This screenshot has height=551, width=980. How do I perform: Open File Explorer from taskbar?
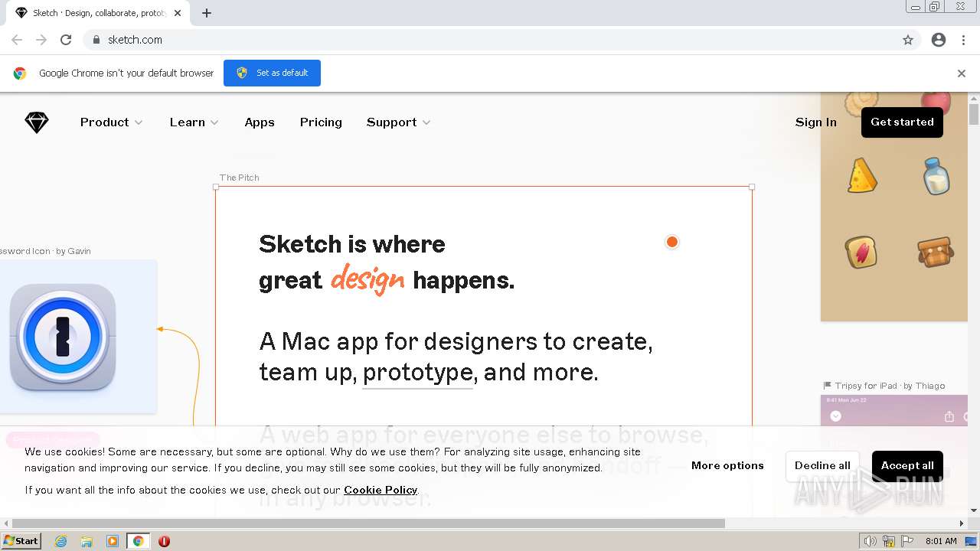(x=87, y=541)
